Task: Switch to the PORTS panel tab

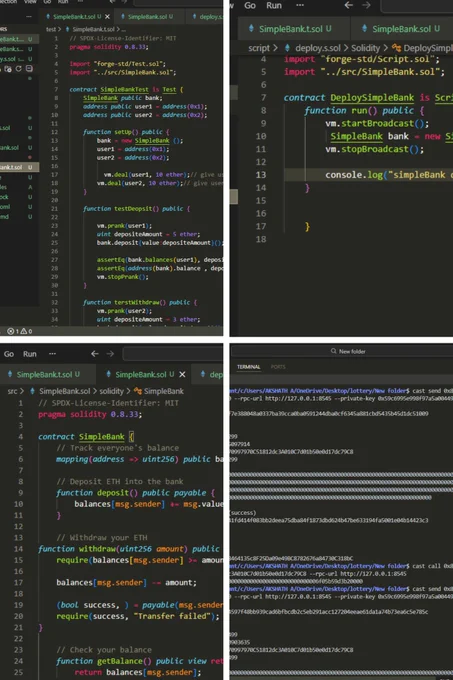Action: coord(278,367)
